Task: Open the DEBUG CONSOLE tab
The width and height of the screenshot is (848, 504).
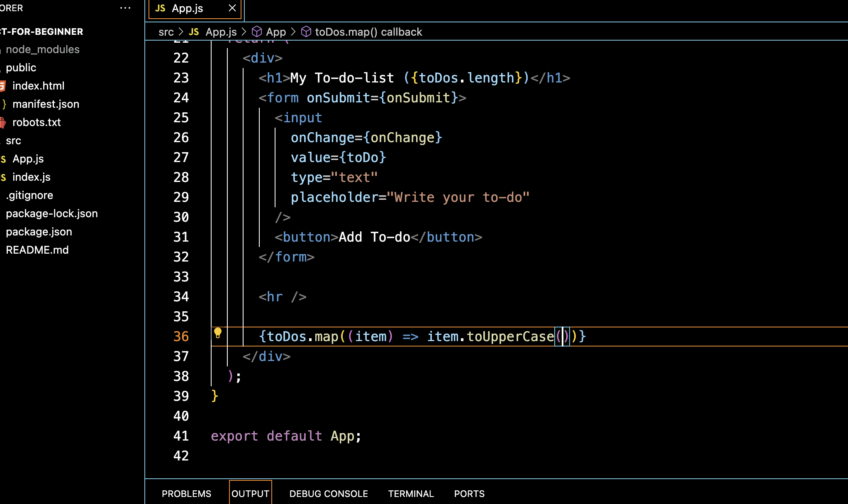Action: click(329, 494)
